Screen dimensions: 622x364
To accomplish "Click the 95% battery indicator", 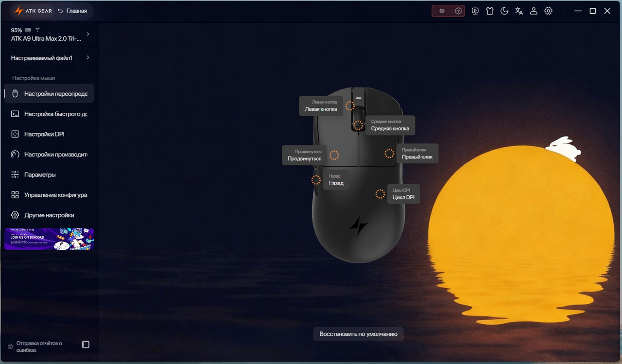I will [x=21, y=30].
